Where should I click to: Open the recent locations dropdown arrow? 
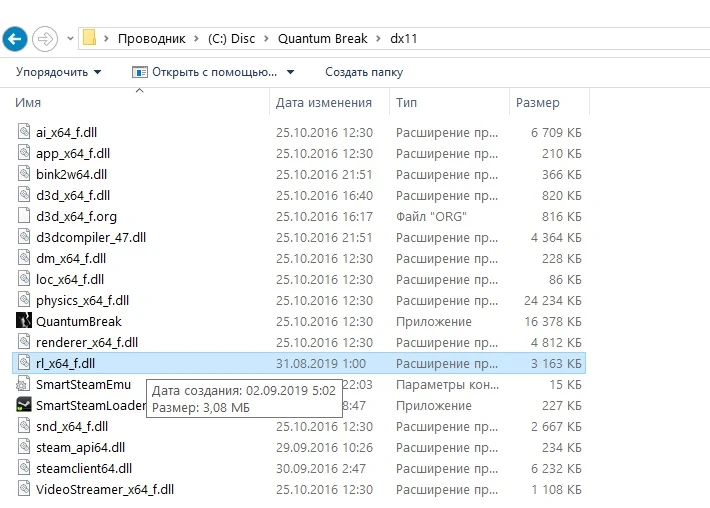pyautogui.click(x=70, y=39)
